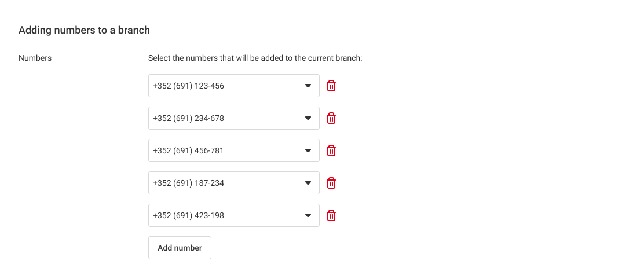Click trash icon beside +352 (691) 456-781

pos(331,150)
